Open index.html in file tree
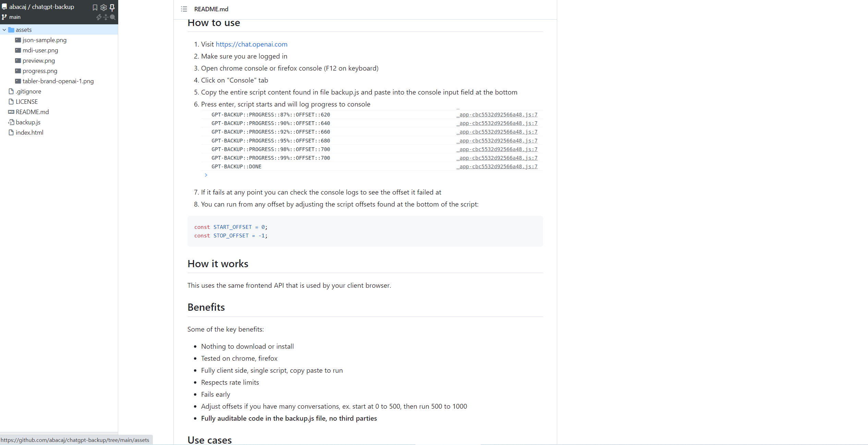Image resolution: width=868 pixels, height=445 pixels. tap(29, 133)
